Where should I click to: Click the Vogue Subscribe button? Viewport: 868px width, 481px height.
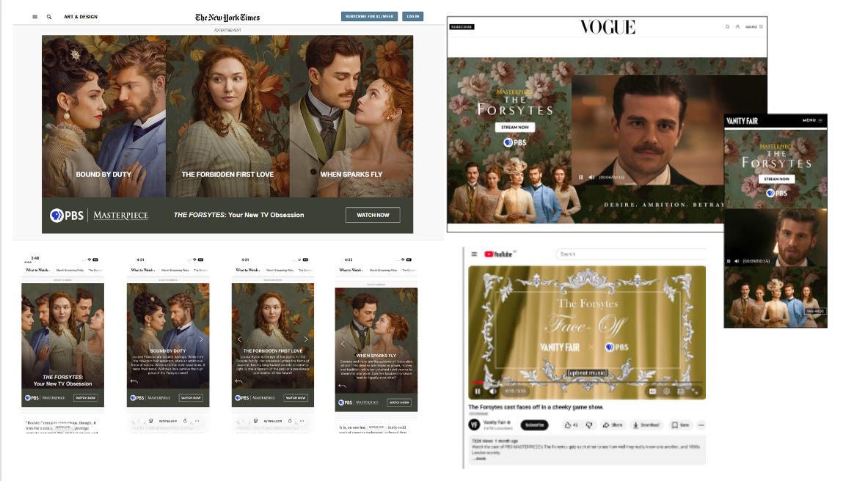pyautogui.click(x=462, y=26)
